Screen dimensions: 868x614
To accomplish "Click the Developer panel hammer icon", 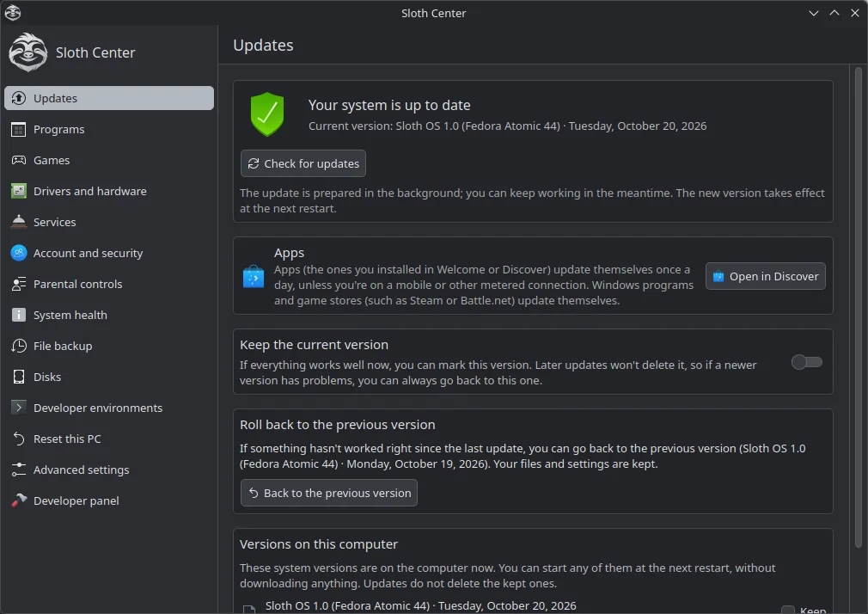I will [19, 500].
